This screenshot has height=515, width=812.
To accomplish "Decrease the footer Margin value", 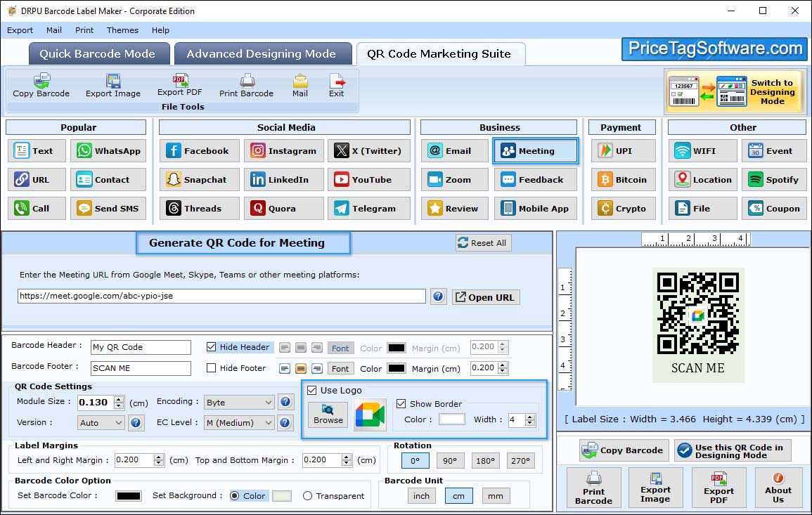I will (503, 371).
